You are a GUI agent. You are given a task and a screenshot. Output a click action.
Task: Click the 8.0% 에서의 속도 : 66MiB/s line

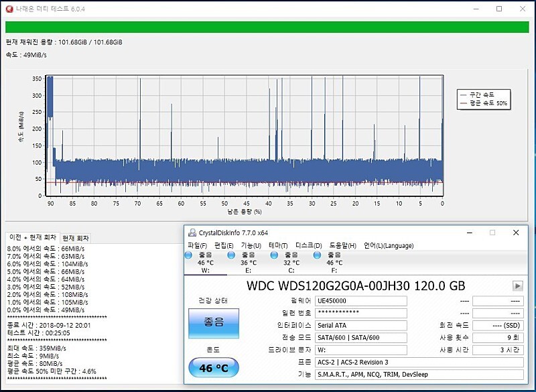tap(46, 249)
